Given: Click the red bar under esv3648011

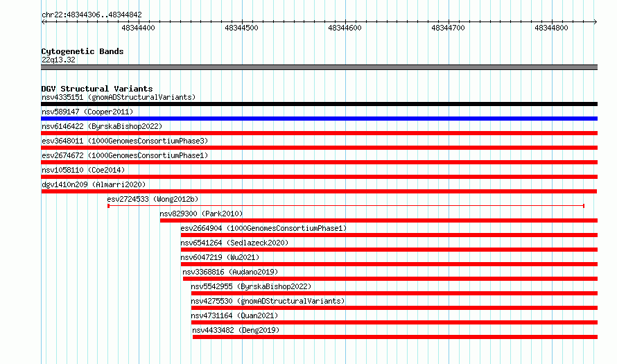Looking at the screenshot, I should [319, 148].
